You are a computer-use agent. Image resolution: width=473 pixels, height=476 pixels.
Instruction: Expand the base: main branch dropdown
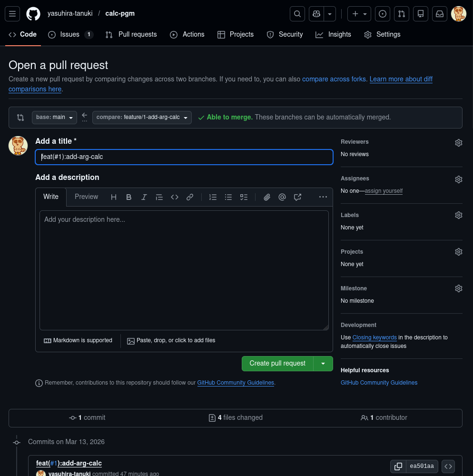pos(54,118)
